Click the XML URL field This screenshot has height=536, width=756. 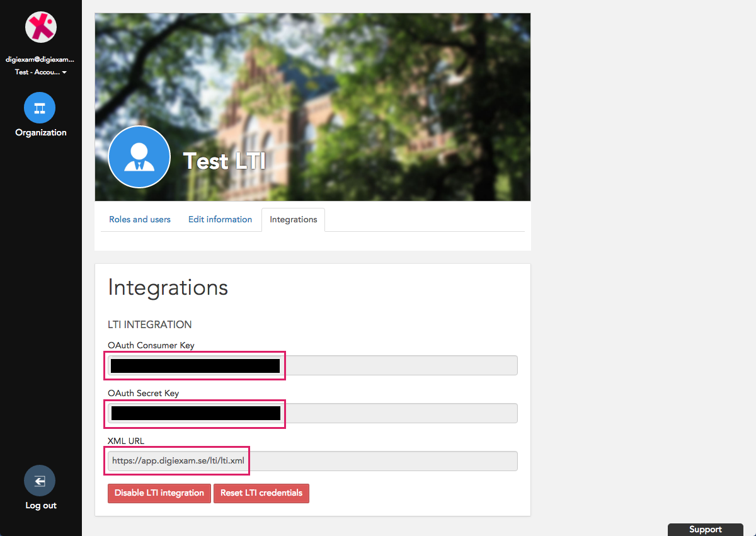click(x=312, y=461)
